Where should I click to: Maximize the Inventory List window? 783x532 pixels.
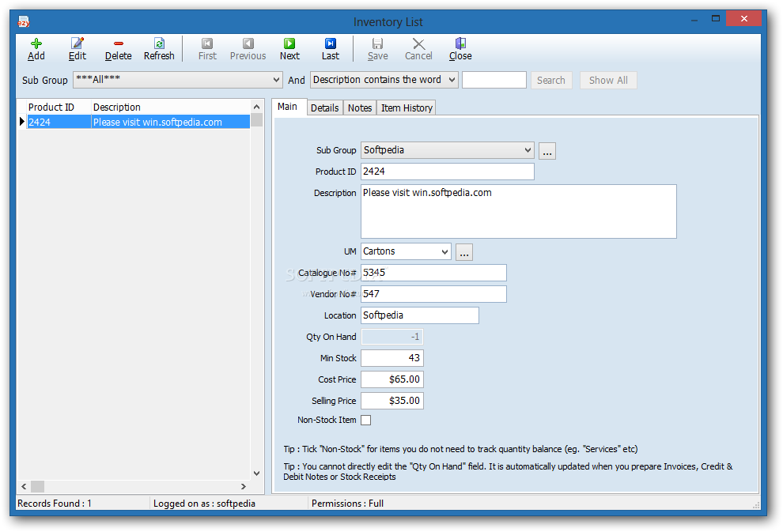pyautogui.click(x=716, y=19)
